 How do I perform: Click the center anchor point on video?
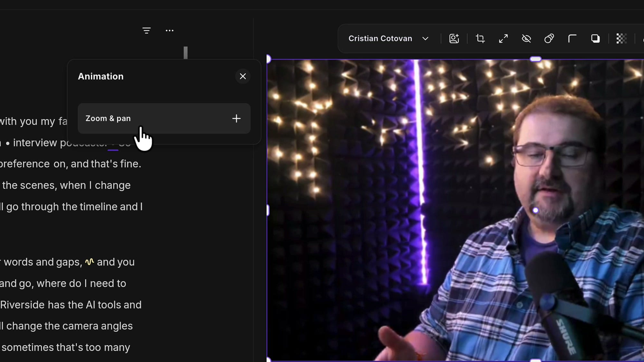(535, 210)
